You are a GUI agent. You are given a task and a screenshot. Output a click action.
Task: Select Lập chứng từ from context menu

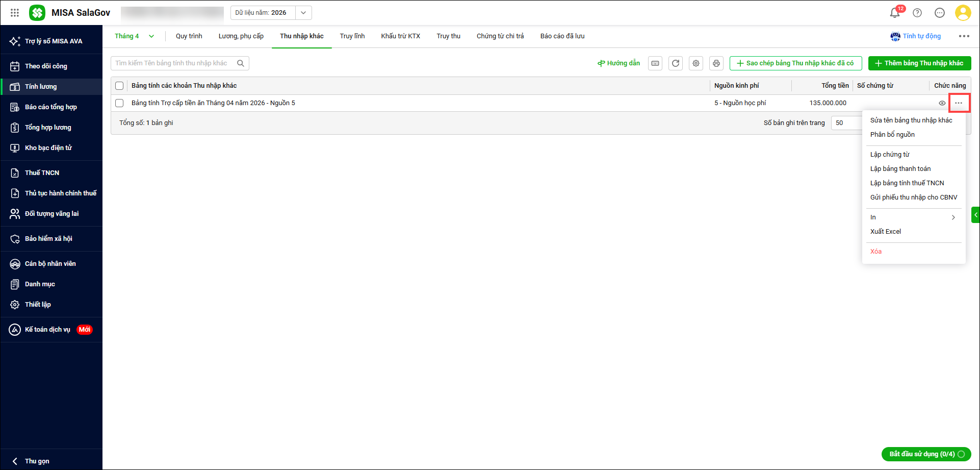(890, 155)
